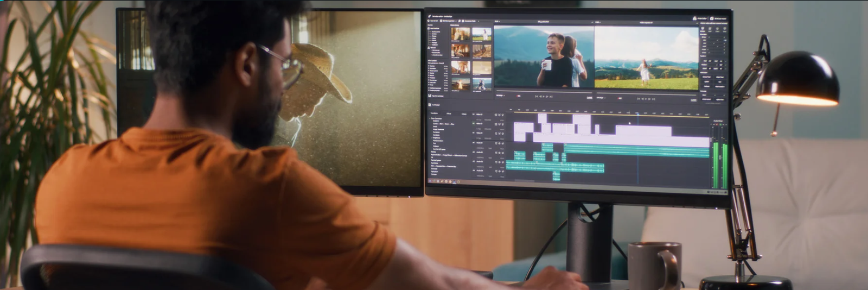Expand the Color Correction effects group
Viewport: 868px width, 290px height.
[431, 118]
